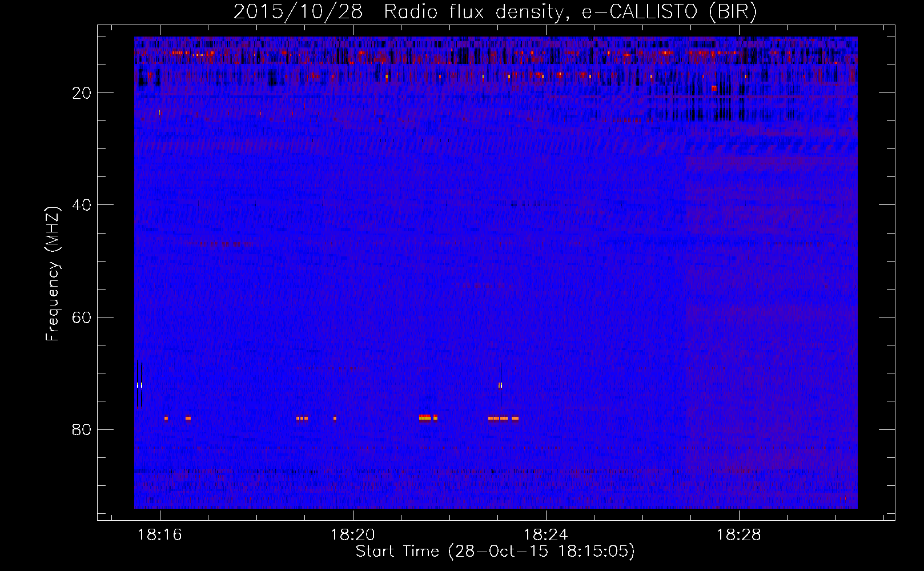Select the 'Frequency (MHZ)' axis label
The image size is (924, 571).
[53, 274]
